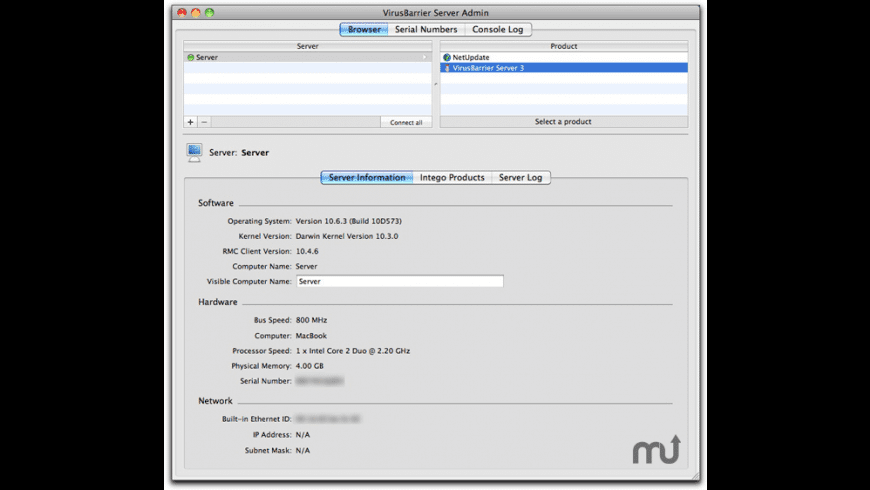Click the Select a product button

point(563,122)
